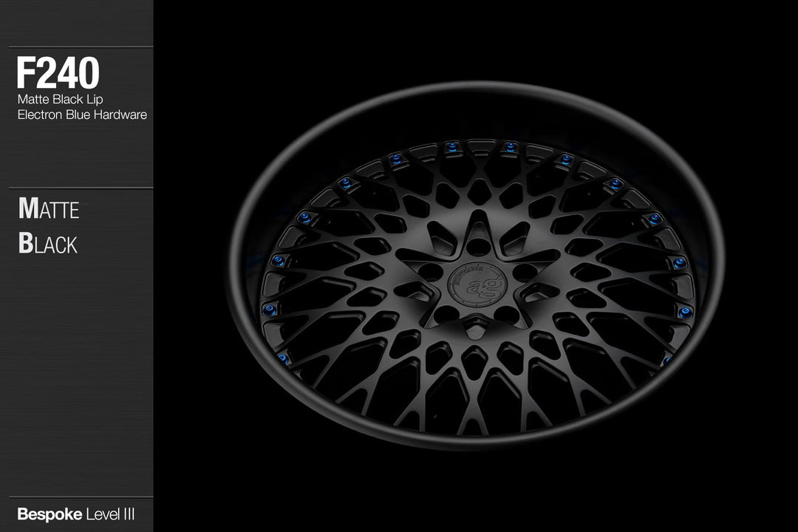
Task: Click the left lug hole beside center cap
Action: click(431, 270)
